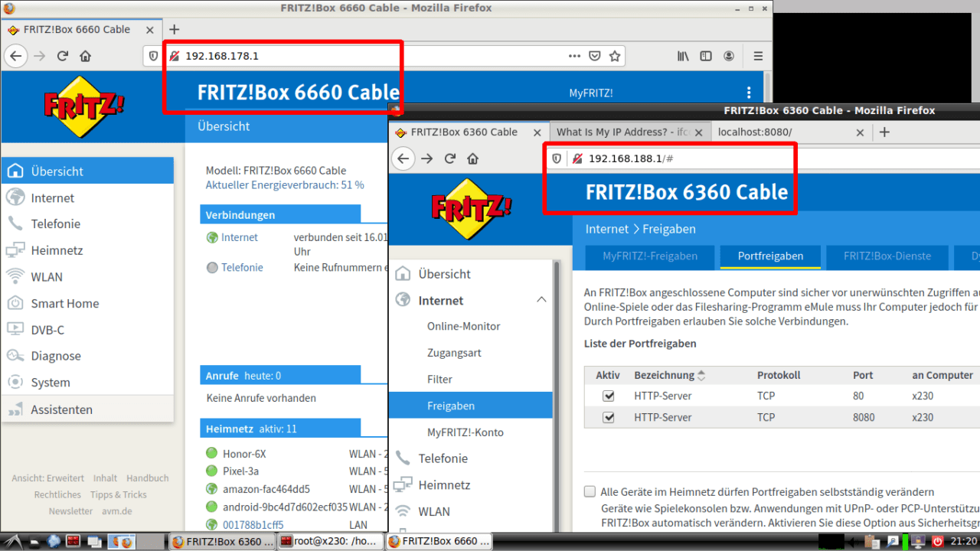Select Online-Monitor in the sidebar
The width and height of the screenshot is (980, 551).
(463, 326)
